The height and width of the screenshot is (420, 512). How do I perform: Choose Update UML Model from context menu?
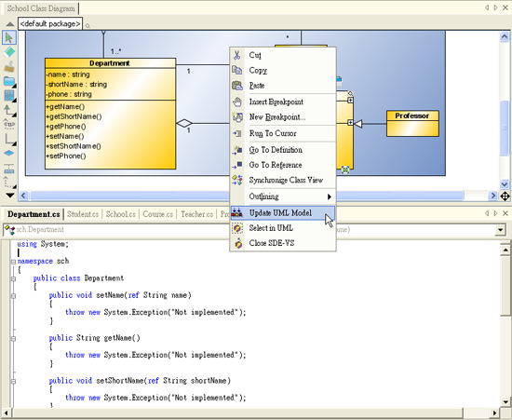pyautogui.click(x=283, y=213)
